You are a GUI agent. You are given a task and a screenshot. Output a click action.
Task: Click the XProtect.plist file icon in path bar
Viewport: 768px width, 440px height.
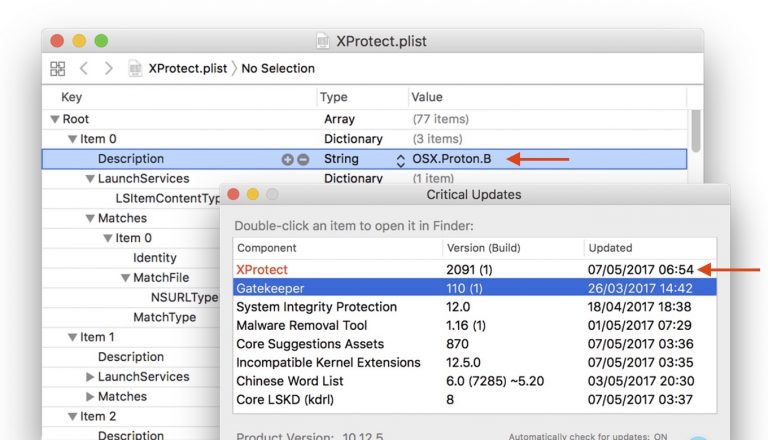pos(135,69)
